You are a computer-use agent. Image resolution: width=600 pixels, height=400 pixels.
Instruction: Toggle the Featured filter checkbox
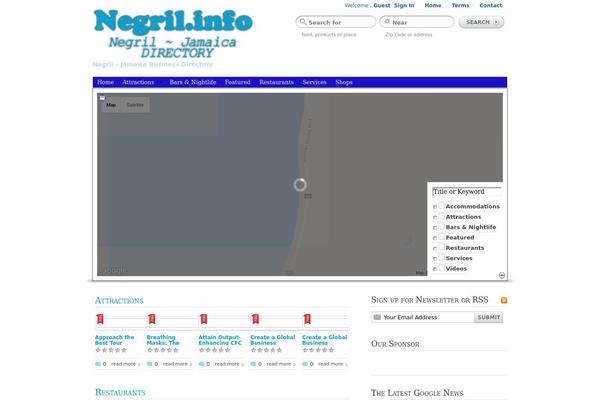(435, 238)
